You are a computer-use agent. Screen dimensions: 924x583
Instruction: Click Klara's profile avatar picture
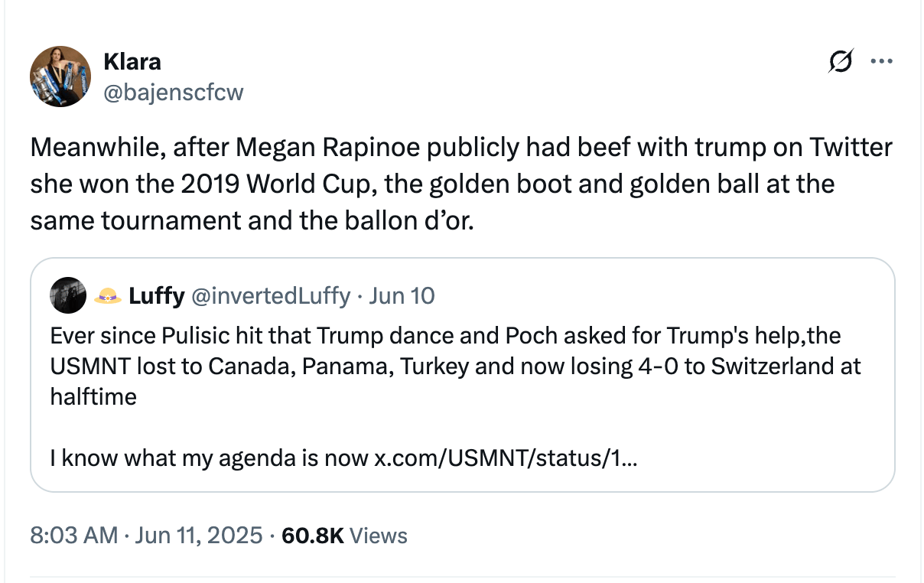(x=60, y=77)
